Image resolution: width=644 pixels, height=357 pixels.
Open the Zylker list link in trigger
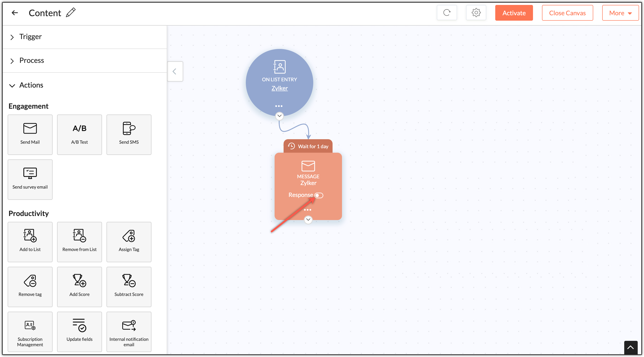(280, 88)
